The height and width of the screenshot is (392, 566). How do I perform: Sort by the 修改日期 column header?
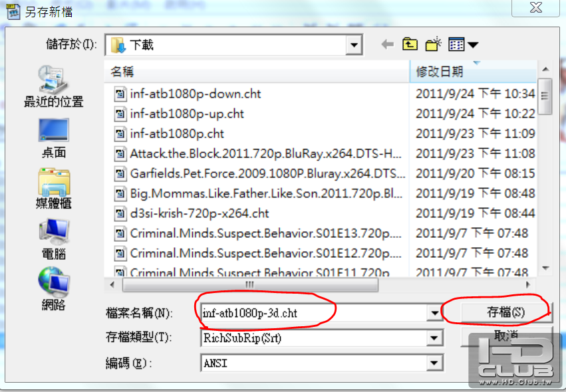(474, 72)
